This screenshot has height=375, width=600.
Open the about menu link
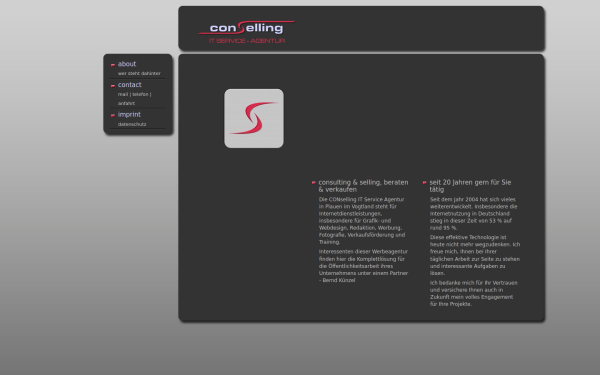pos(127,64)
